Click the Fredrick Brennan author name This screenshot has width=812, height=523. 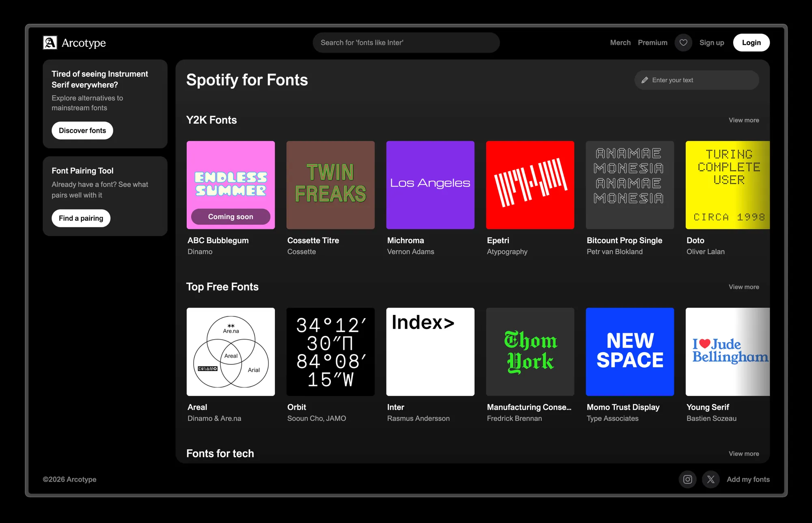514,418
